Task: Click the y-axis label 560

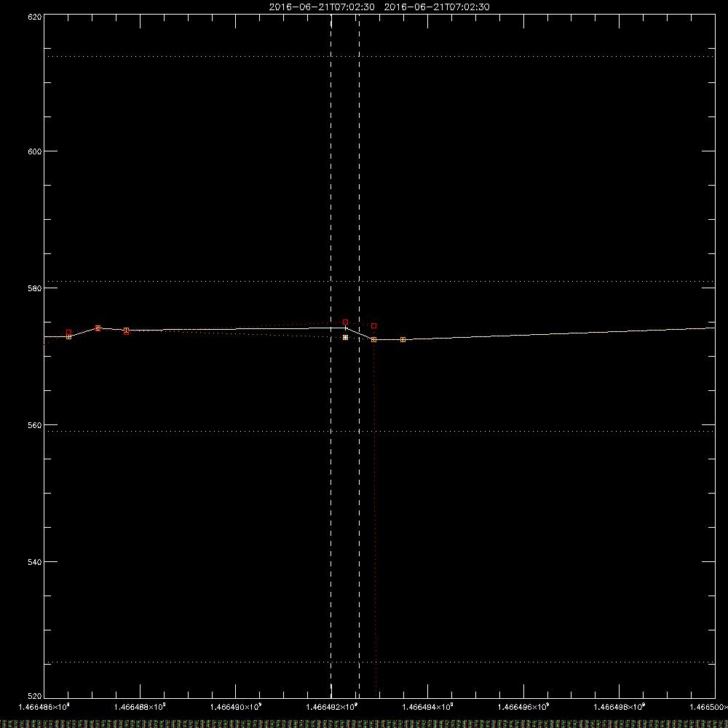Action: pyautogui.click(x=35, y=426)
